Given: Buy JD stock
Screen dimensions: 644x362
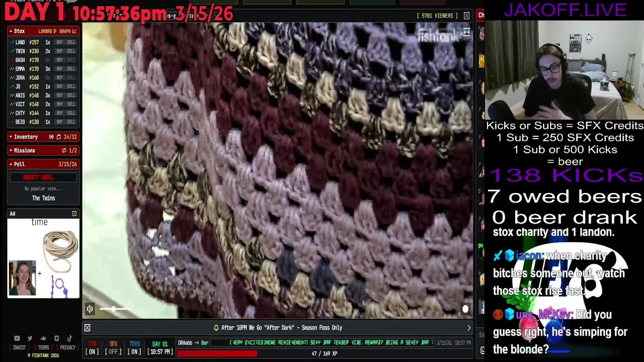Looking at the screenshot, I should coord(59,86).
